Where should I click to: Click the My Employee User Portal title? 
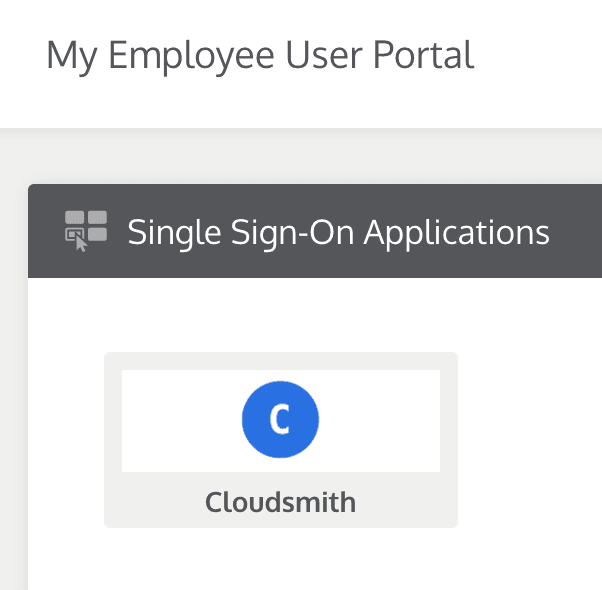[x=260, y=55]
